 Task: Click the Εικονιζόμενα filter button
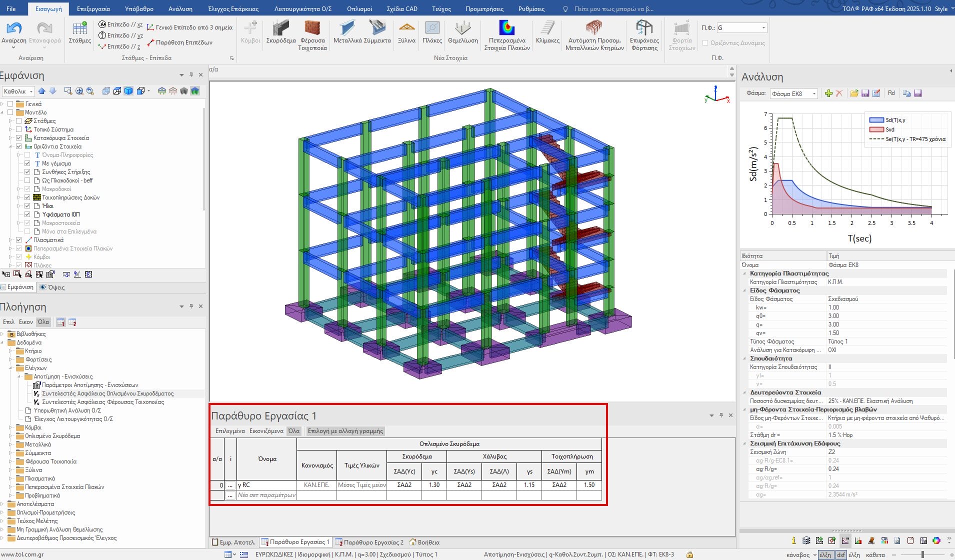pyautogui.click(x=266, y=431)
